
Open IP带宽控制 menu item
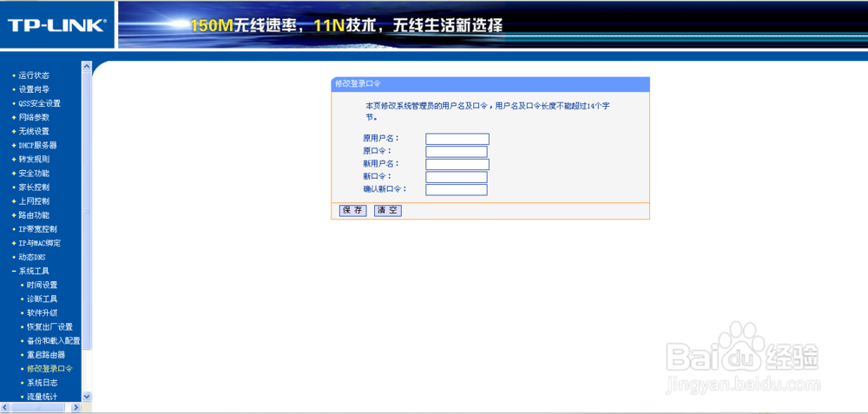(x=37, y=229)
